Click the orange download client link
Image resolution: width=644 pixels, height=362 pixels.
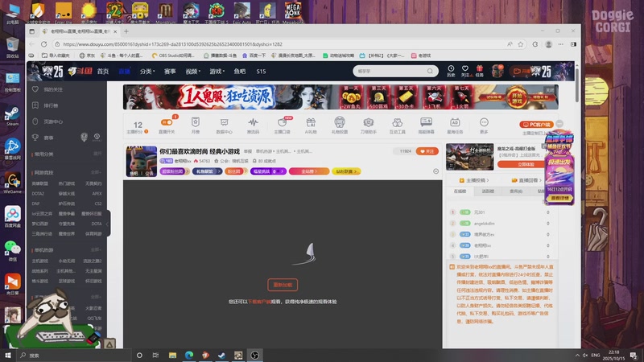coord(259,302)
